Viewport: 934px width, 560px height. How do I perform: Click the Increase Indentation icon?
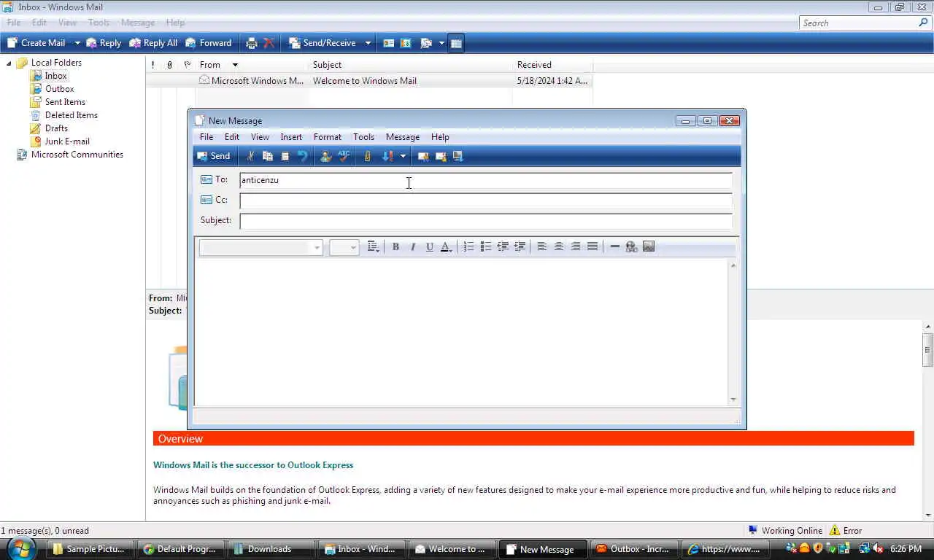pyautogui.click(x=520, y=246)
